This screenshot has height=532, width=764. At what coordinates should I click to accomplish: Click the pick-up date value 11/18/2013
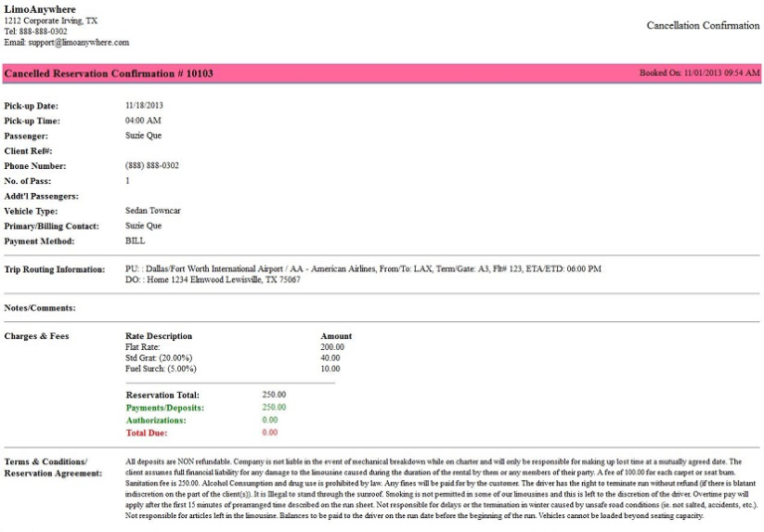click(143, 105)
